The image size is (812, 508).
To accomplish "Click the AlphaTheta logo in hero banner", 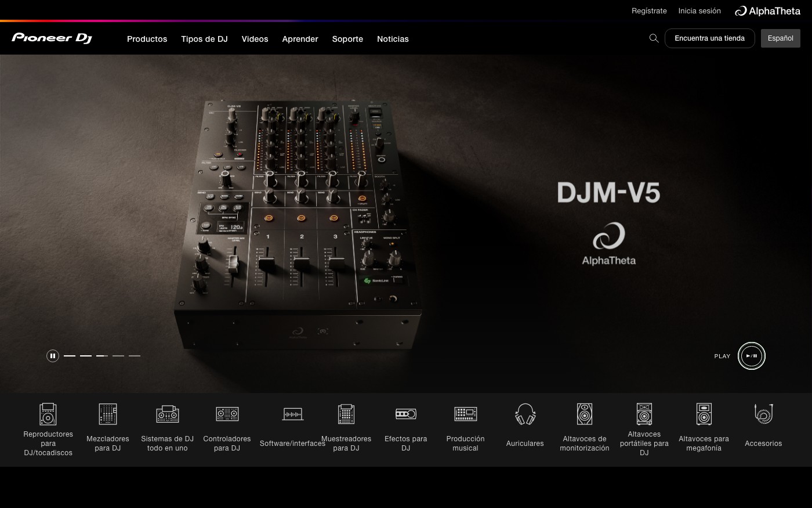I will pyautogui.click(x=609, y=244).
